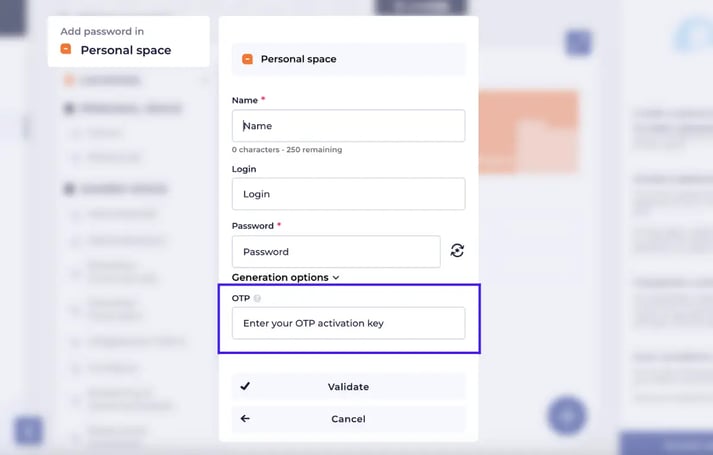Click orange Personal space icon in form header
The width and height of the screenshot is (713, 455).
tap(247, 59)
